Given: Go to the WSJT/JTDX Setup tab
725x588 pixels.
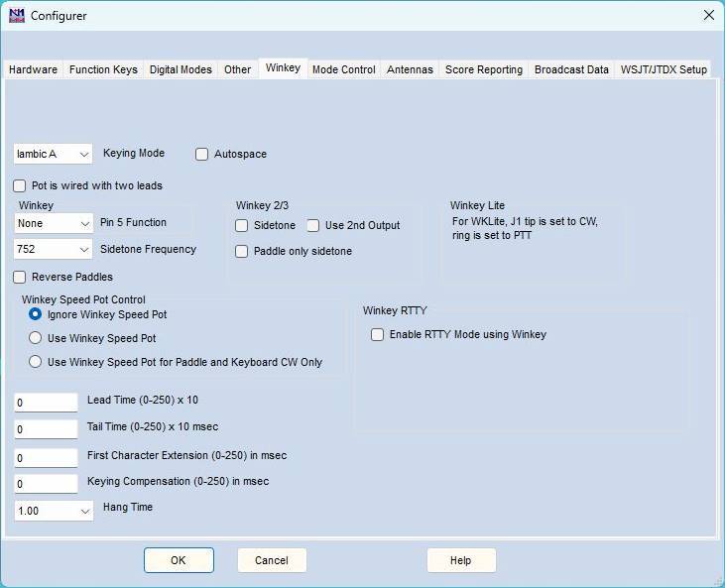Looking at the screenshot, I should [664, 69].
